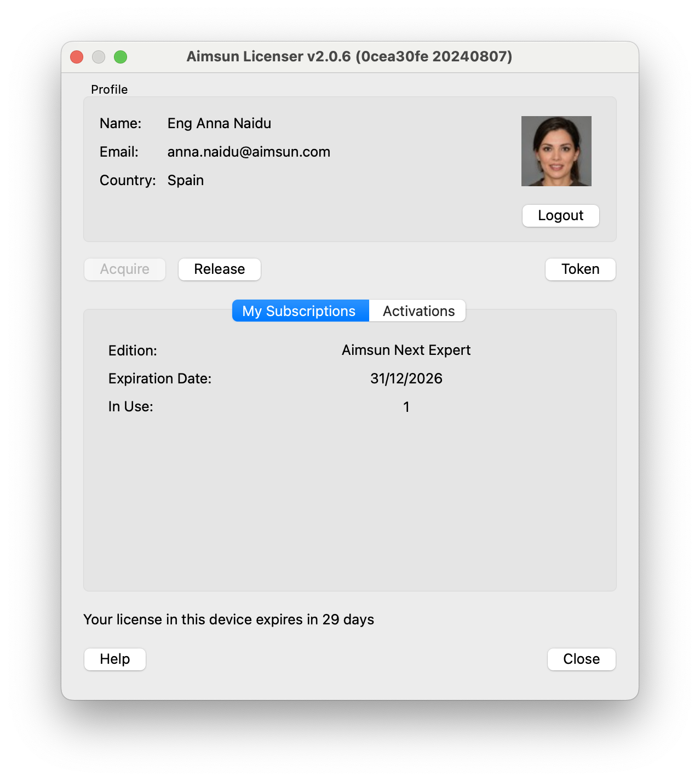Viewport: 700px width, 781px height.
Task: Click the license expires in 29 days message
Action: [228, 619]
